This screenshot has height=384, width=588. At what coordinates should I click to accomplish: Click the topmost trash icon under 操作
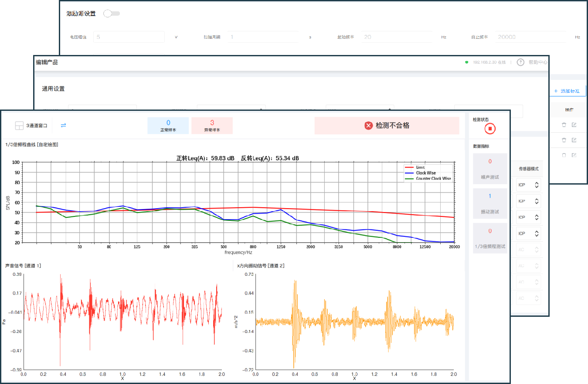pos(564,125)
